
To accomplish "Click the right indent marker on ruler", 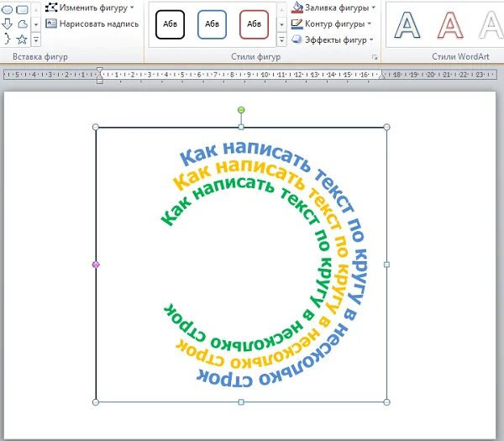I will [382, 76].
